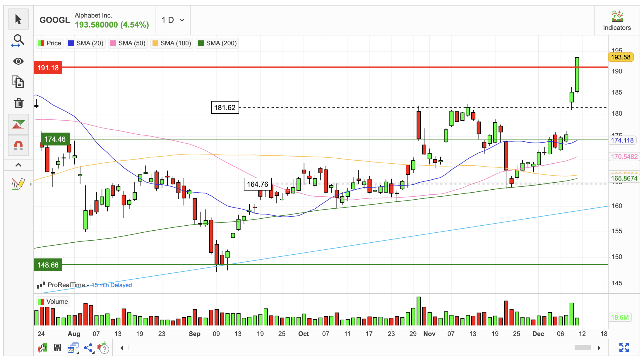644x360 pixels.
Task: Toggle the SMA (50) legend chip
Action: pyautogui.click(x=128, y=43)
